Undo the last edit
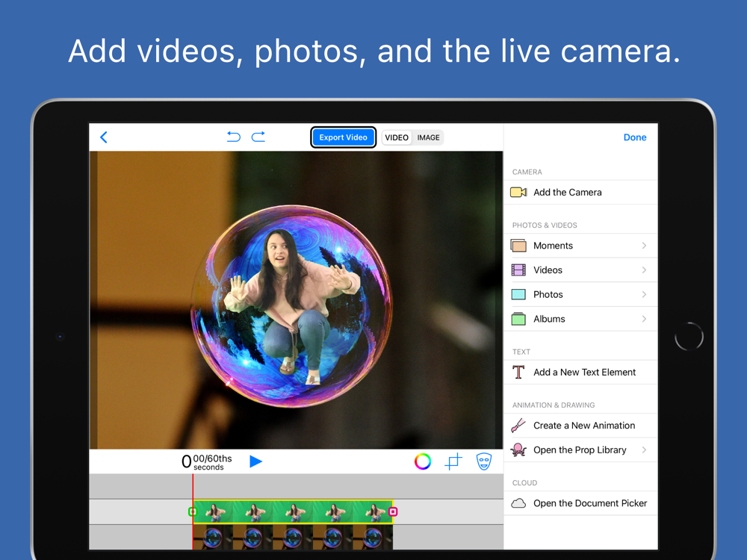The width and height of the screenshot is (747, 560). [x=233, y=137]
